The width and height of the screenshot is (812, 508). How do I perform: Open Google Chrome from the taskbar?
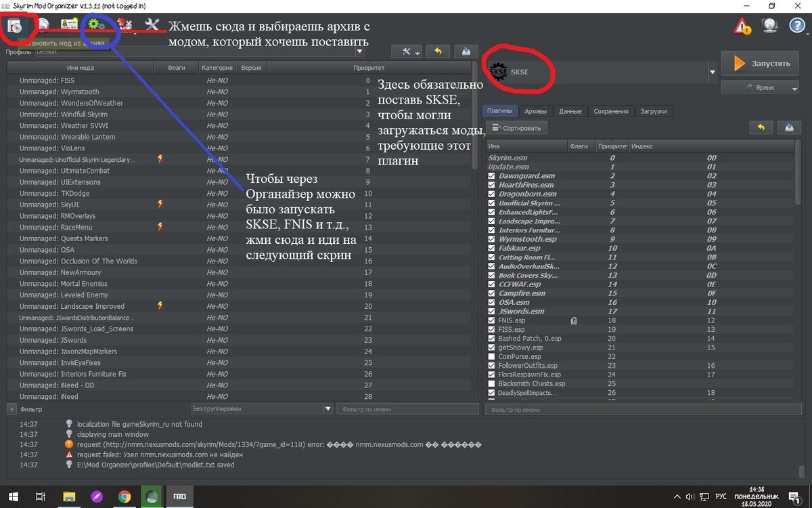tap(125, 496)
